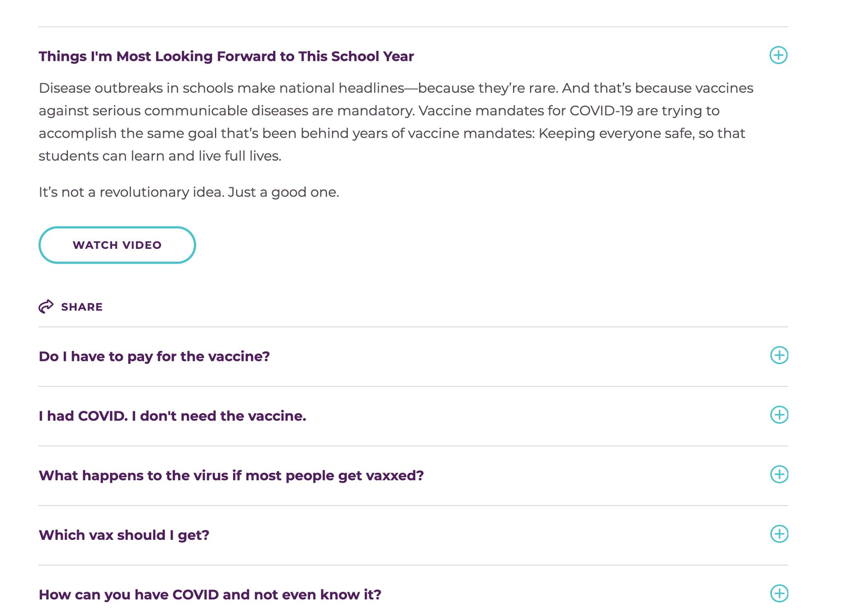
Task: Expand 'I had COVID' plus icon
Action: click(779, 415)
